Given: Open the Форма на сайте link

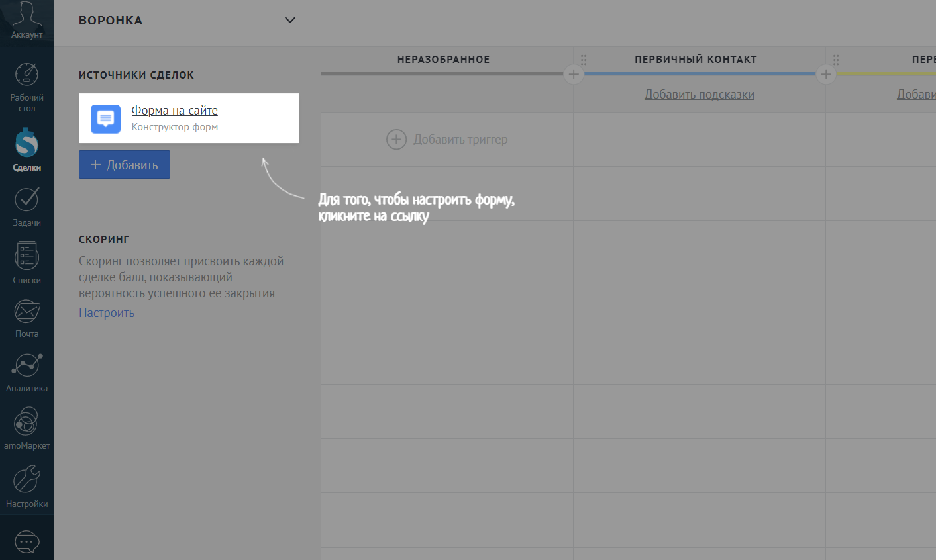Looking at the screenshot, I should pyautogui.click(x=174, y=111).
